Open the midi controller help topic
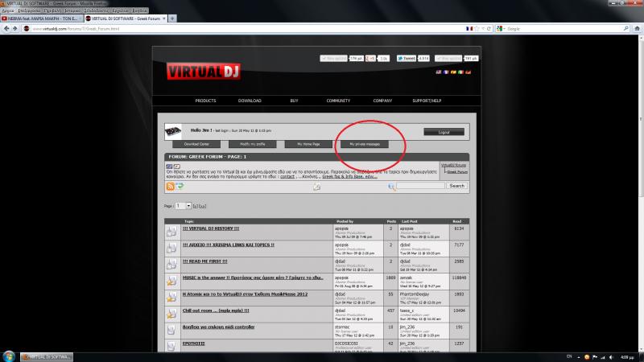 click(x=218, y=327)
